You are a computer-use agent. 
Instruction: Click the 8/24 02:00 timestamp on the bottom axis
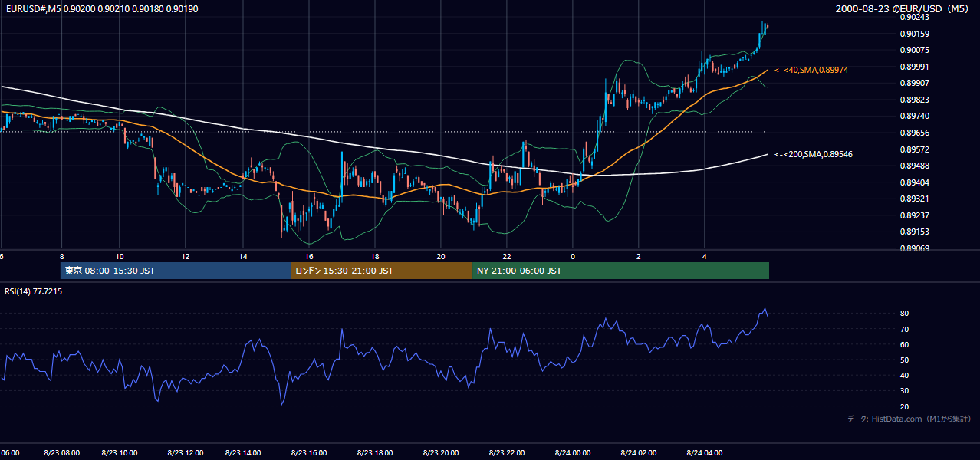click(x=638, y=453)
